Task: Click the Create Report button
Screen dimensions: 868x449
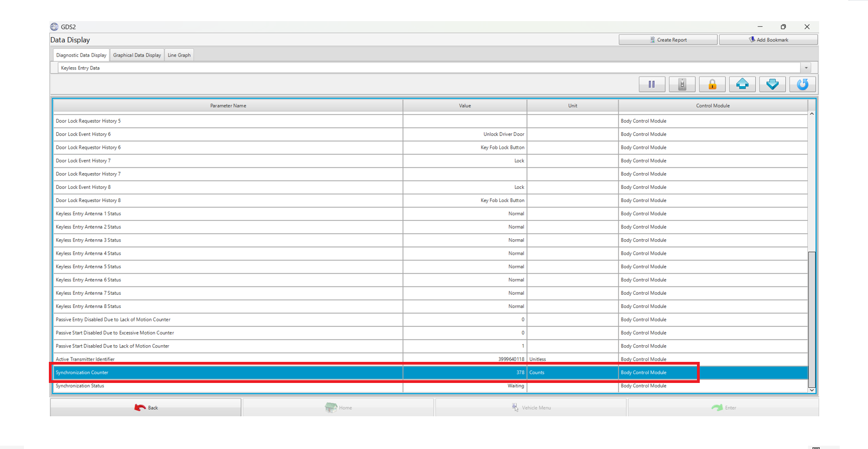Action: coord(668,40)
